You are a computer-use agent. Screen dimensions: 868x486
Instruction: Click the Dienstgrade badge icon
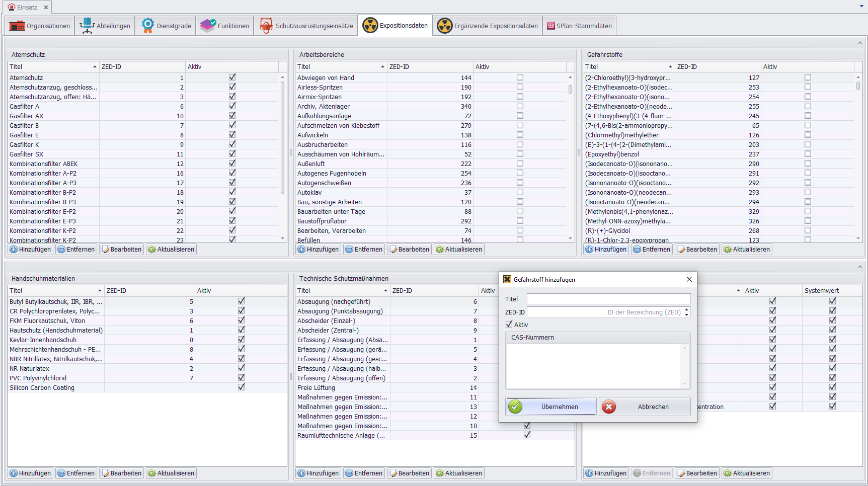pos(147,26)
